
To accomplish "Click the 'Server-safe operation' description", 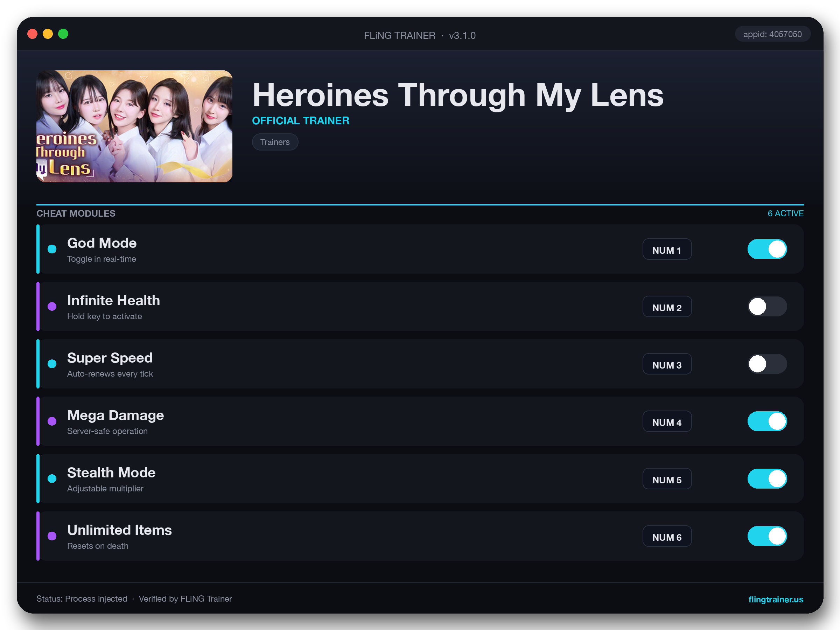I will [107, 431].
